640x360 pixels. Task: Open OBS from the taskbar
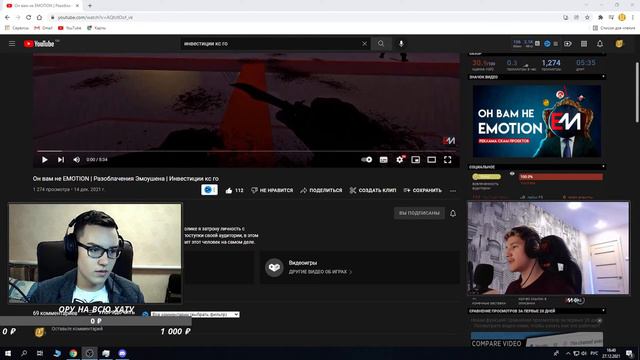click(89, 353)
